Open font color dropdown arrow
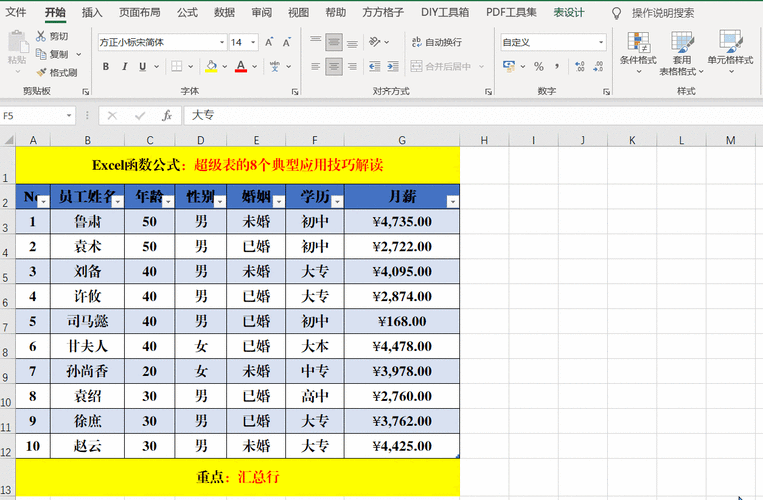Image resolution: width=763 pixels, height=500 pixels. click(x=254, y=67)
